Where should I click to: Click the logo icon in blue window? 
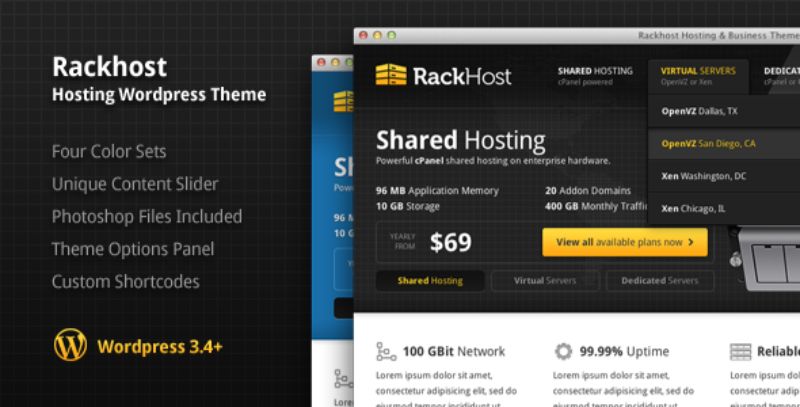pyautogui.click(x=343, y=101)
